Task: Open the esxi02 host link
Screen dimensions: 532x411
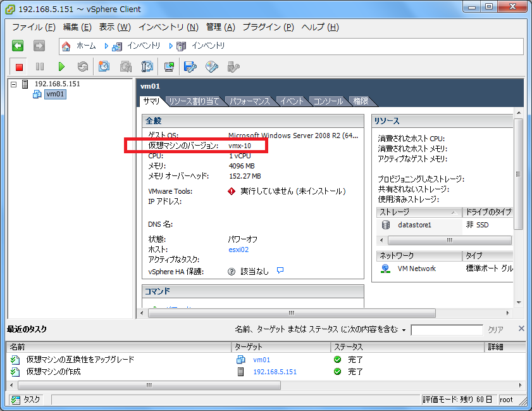Action: coord(238,250)
